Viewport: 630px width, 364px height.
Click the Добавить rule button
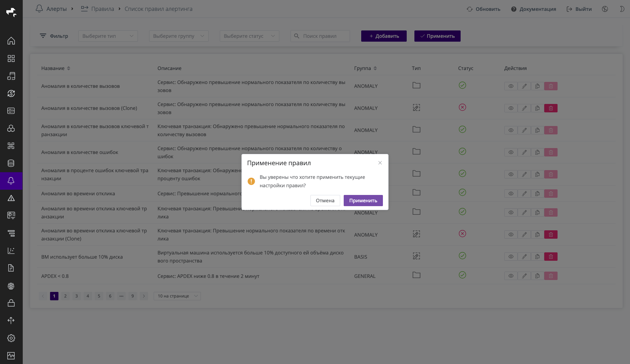coord(384,36)
